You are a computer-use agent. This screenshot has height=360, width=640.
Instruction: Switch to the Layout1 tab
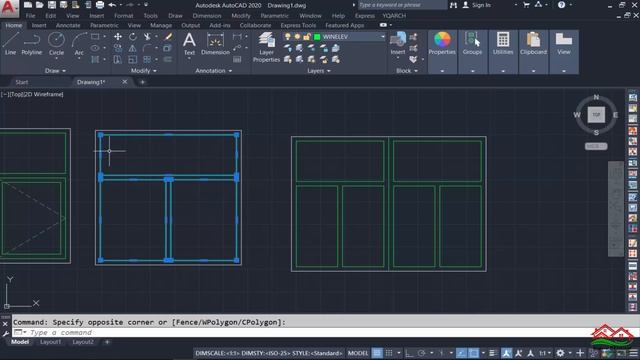click(50, 342)
